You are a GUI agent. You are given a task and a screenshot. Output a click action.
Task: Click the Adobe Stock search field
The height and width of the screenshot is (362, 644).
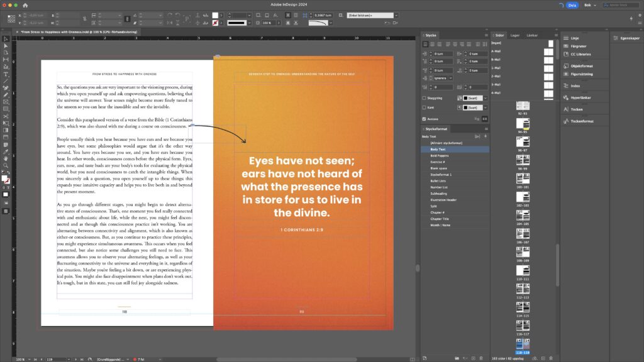[x=622, y=5]
